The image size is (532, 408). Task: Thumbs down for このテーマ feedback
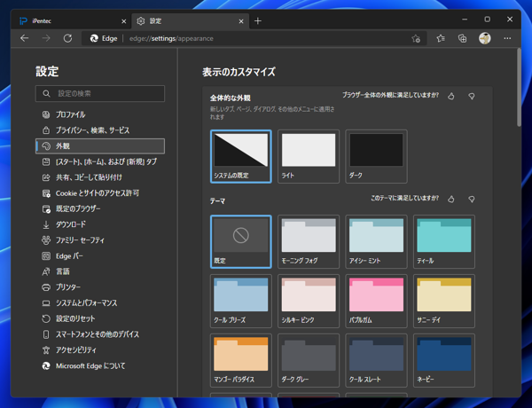472,199
